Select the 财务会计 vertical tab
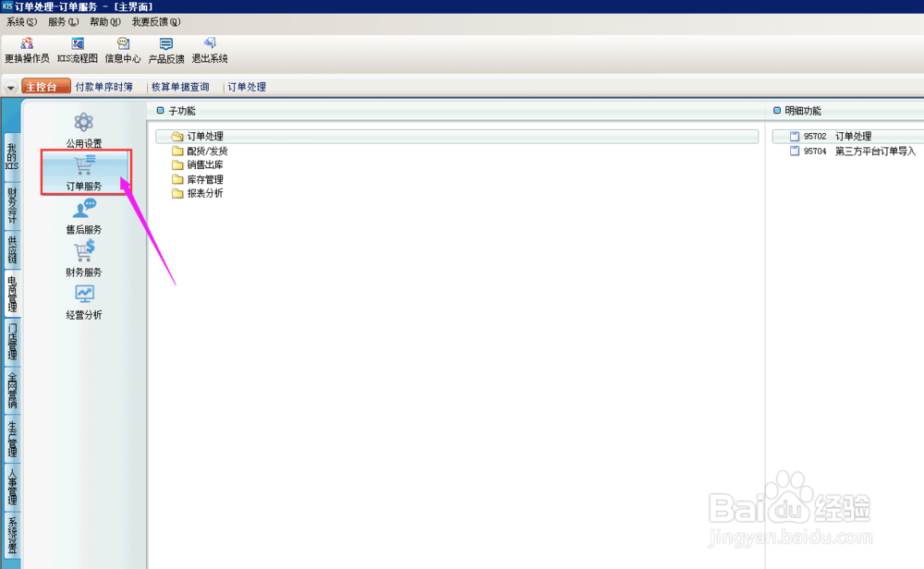 12,206
